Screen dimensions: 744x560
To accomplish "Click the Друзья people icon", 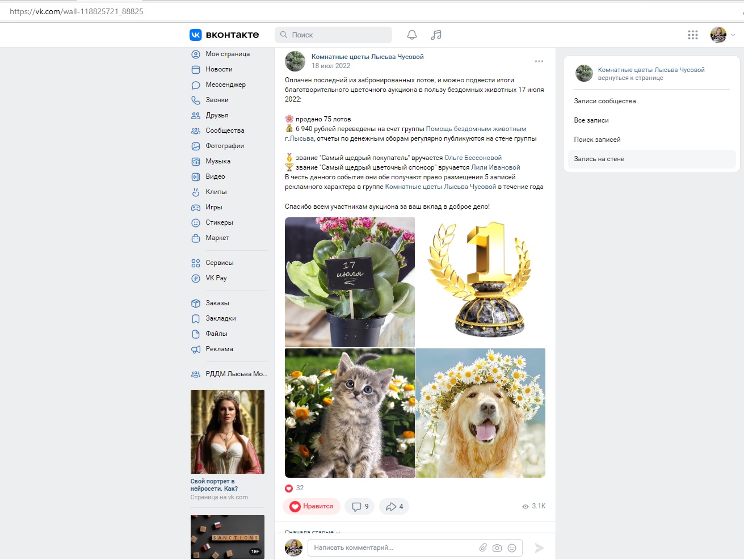I will [x=196, y=115].
